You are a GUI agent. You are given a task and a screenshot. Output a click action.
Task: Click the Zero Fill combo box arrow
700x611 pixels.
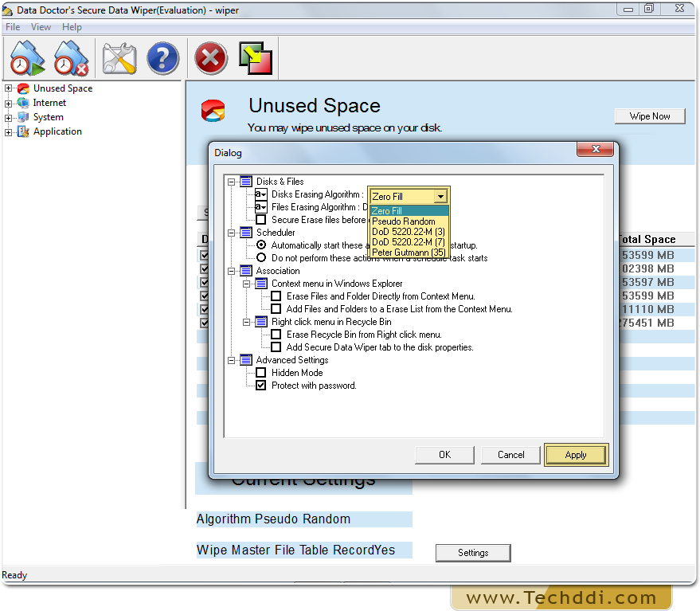click(440, 196)
